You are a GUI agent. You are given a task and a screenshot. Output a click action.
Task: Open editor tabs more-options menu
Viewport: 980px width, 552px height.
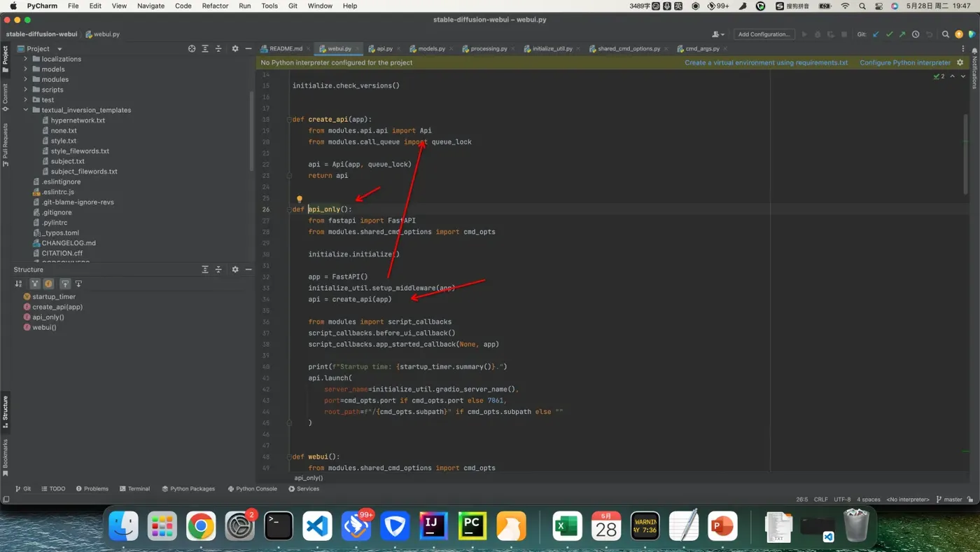pyautogui.click(x=963, y=48)
